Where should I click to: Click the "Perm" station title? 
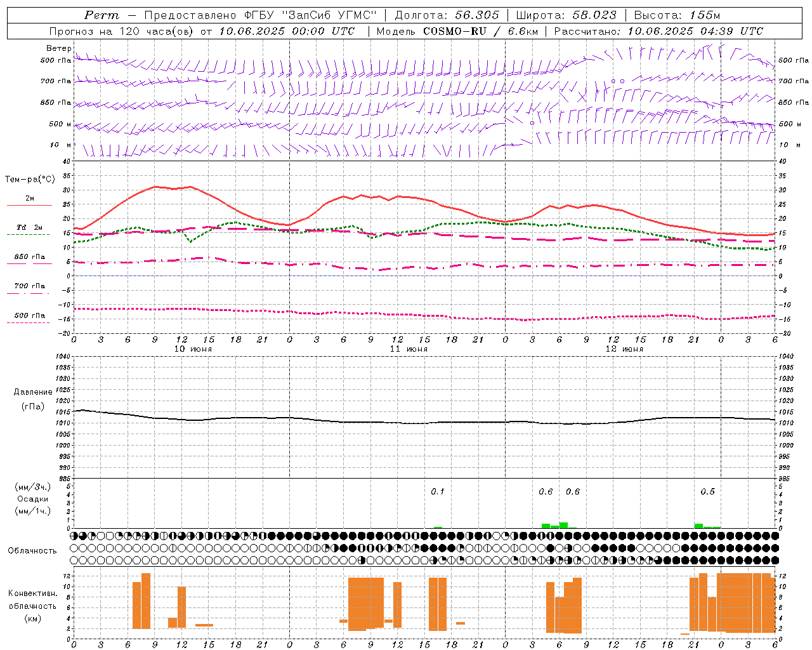coord(101,15)
